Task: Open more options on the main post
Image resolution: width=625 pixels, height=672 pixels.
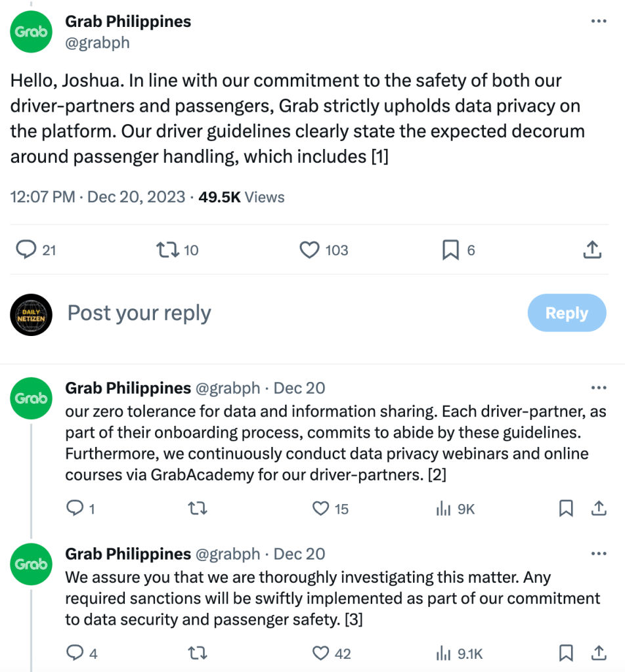Action: point(599,21)
